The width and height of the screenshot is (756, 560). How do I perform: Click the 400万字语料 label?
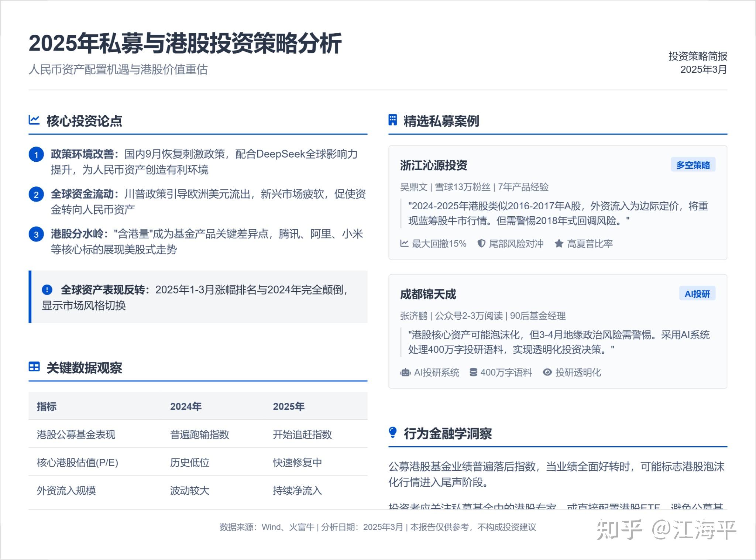click(x=506, y=372)
